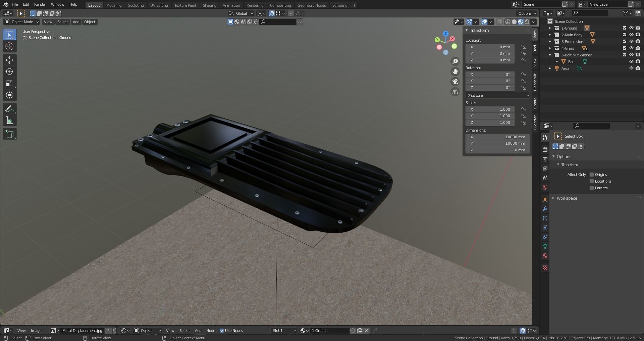Click the Scale Z value field
644x341 pixels.
[490, 123]
